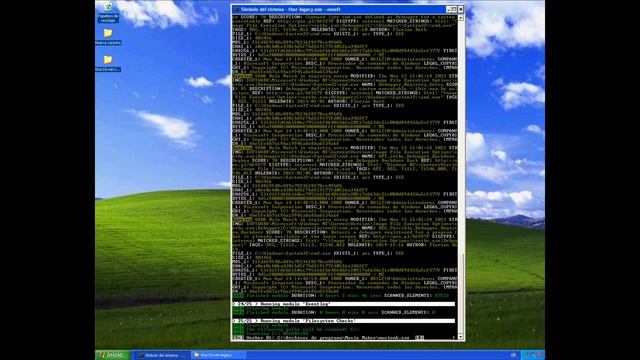This screenshot has height=360, width=640.
Task: Click the console scrollbar down arrow
Action: pyautogui.click(x=461, y=337)
